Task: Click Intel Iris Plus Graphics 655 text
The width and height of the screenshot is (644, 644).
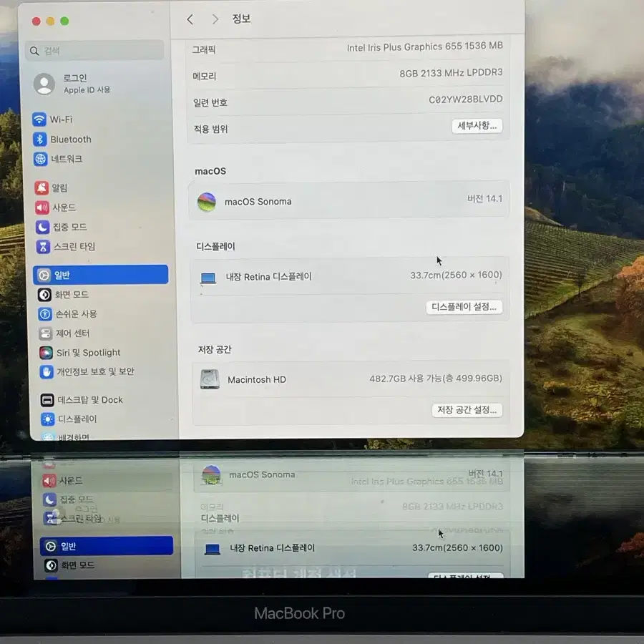Action: pyautogui.click(x=424, y=47)
